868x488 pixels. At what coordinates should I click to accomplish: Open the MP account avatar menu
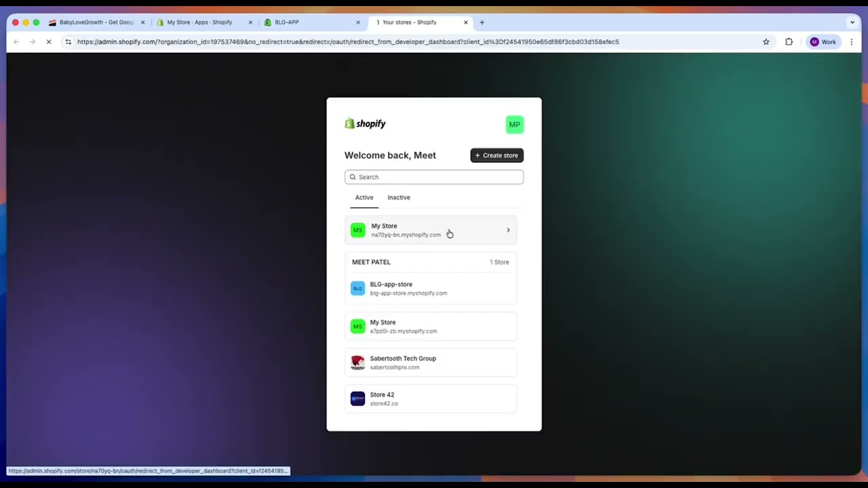tap(515, 124)
